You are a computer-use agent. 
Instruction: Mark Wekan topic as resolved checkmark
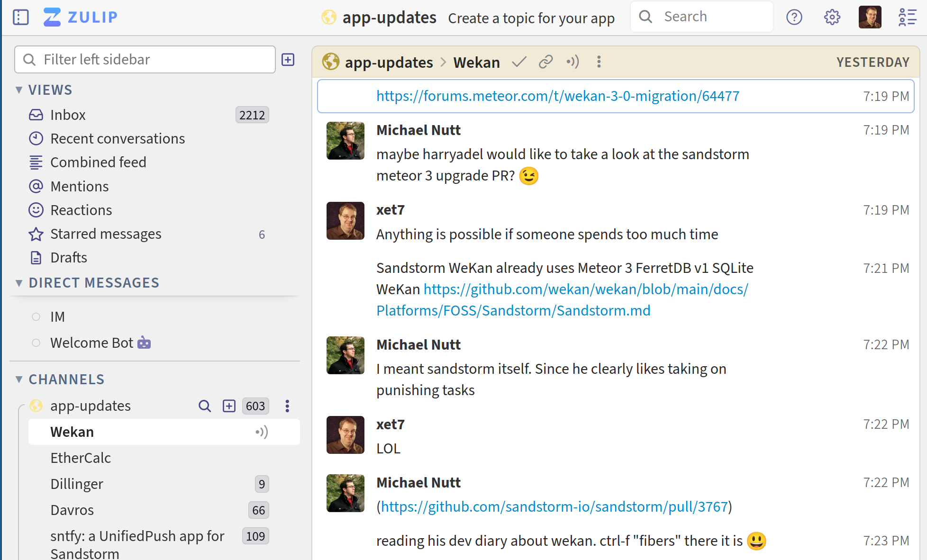tap(519, 62)
